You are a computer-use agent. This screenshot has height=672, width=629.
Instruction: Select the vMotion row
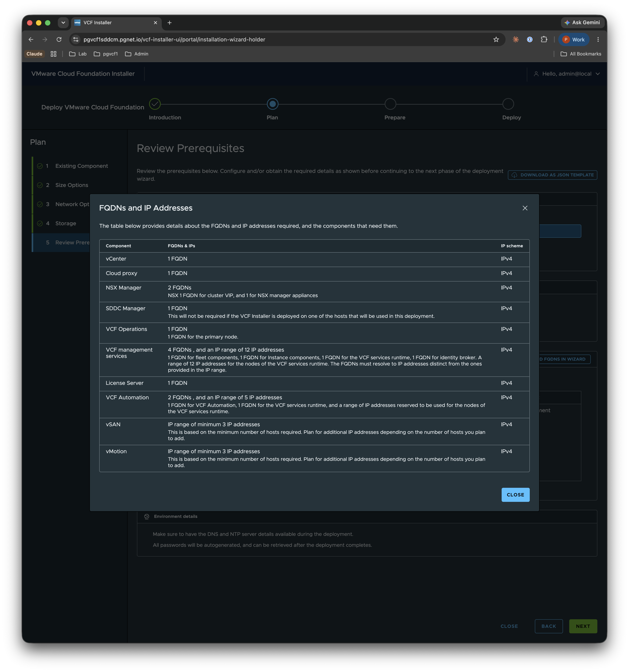tap(314, 458)
